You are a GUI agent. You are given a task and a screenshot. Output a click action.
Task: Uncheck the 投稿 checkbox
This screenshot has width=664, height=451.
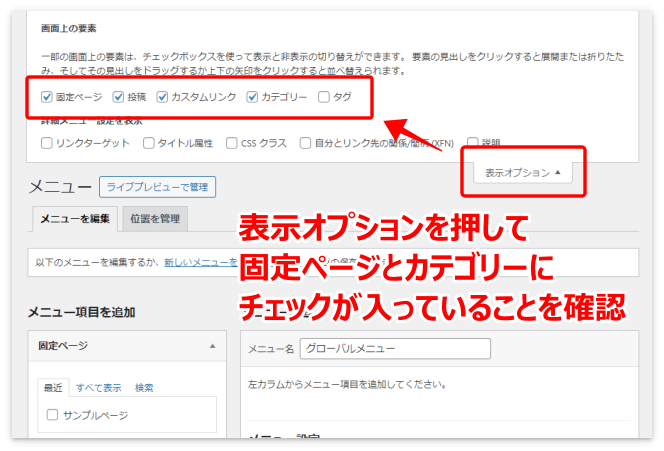118,97
